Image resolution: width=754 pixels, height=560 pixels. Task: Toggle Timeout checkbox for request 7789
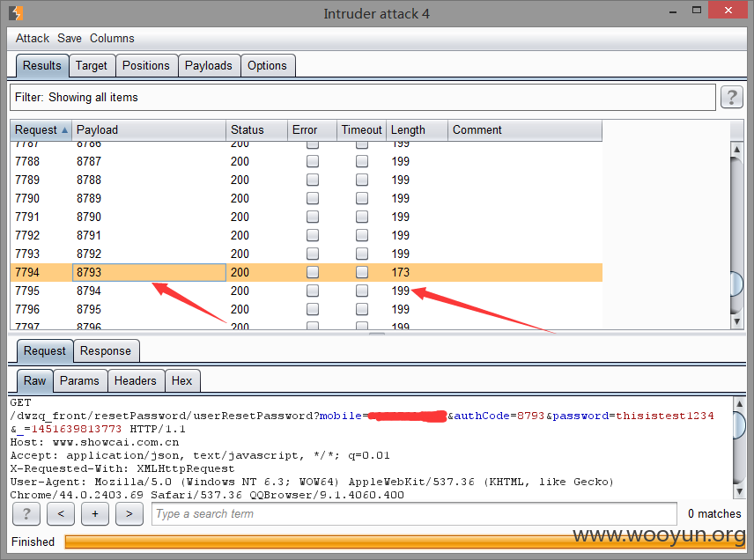(362, 180)
